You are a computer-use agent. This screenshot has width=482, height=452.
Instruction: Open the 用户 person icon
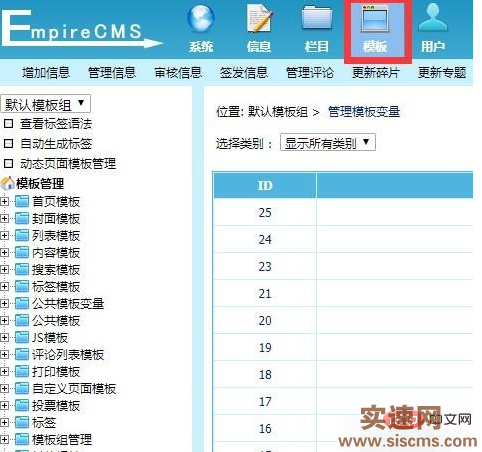[x=433, y=17]
